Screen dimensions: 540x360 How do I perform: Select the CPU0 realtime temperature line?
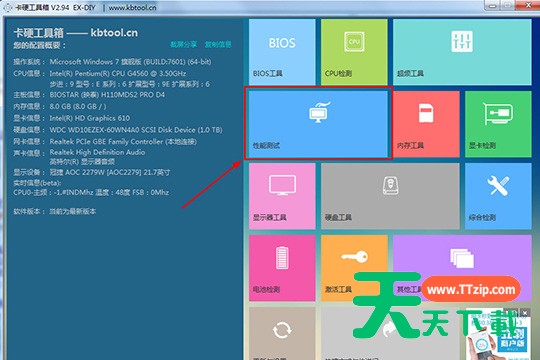(91, 192)
